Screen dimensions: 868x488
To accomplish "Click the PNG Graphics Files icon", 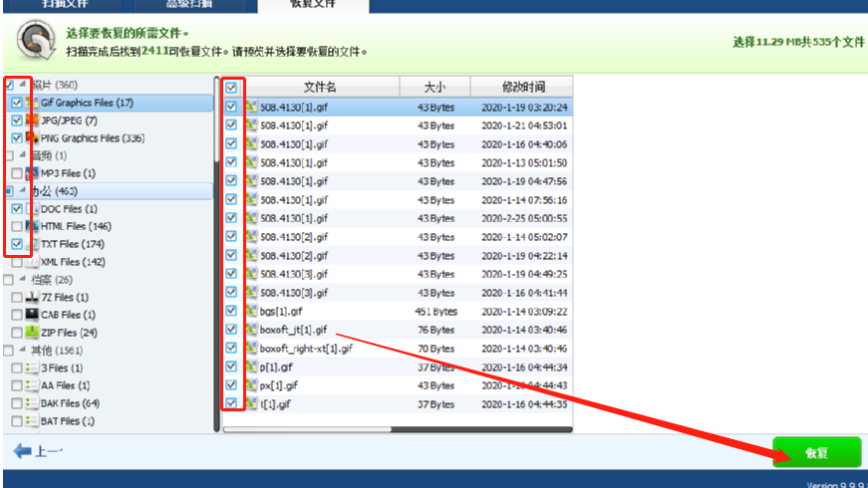I will [x=32, y=138].
